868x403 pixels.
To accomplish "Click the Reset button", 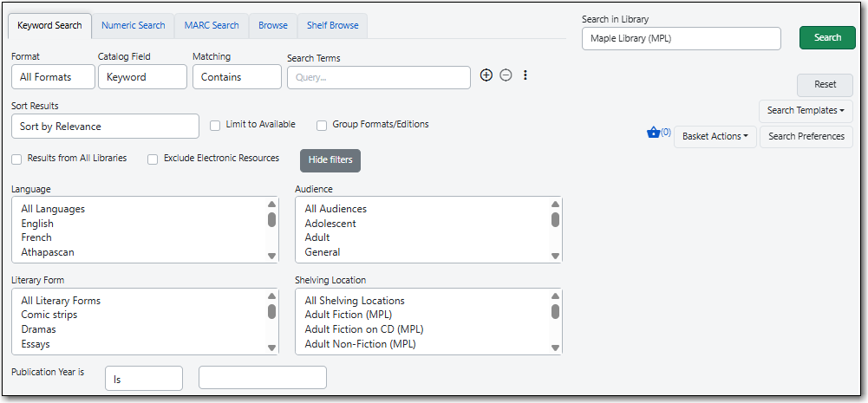I will pyautogui.click(x=825, y=85).
